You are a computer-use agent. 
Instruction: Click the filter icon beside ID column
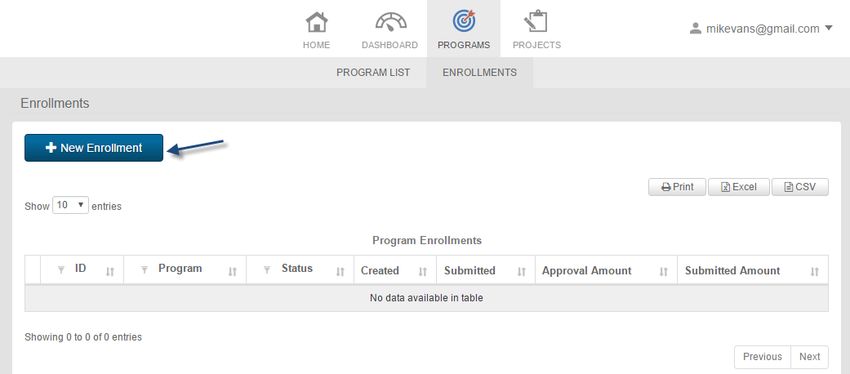coord(61,269)
